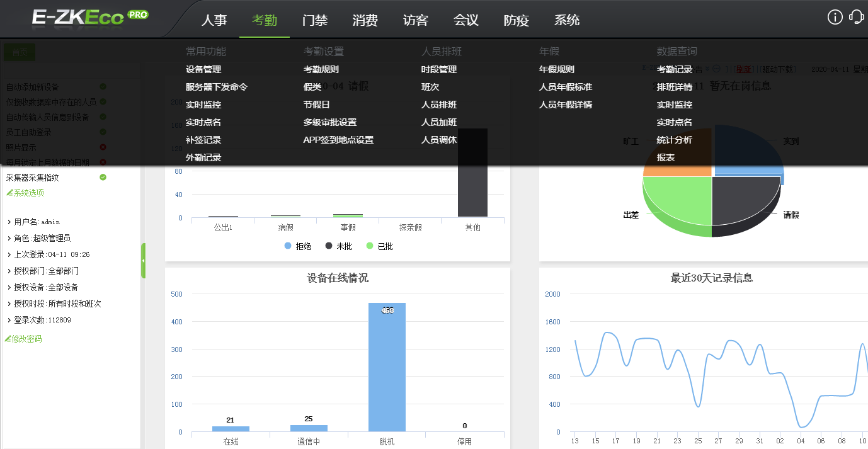Image resolution: width=868 pixels, height=449 pixels.
Task: Open the headset support icon
Action: pyautogui.click(x=856, y=17)
